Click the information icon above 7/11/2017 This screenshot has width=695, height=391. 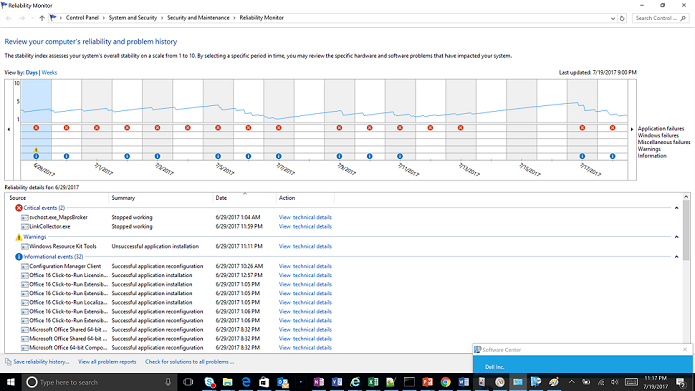(x=400, y=156)
